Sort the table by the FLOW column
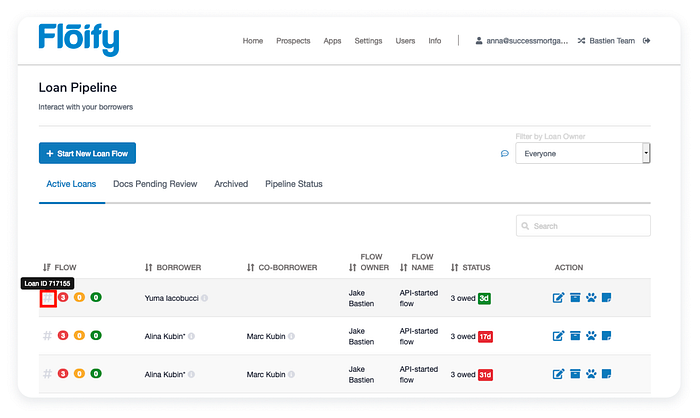 click(x=60, y=268)
